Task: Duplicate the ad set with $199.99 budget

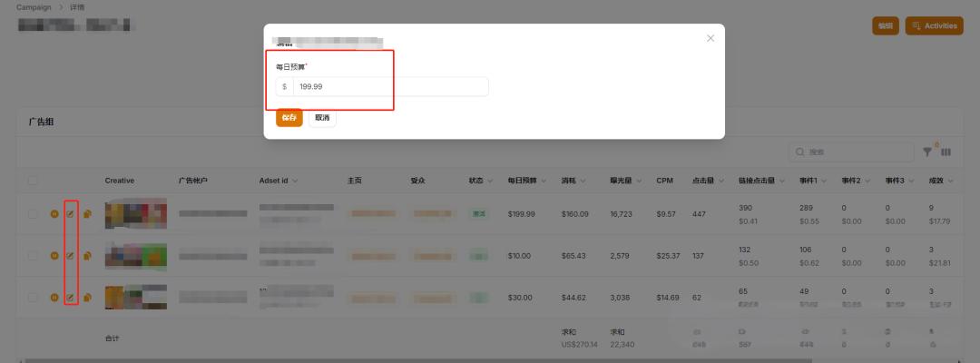Action: (87, 214)
